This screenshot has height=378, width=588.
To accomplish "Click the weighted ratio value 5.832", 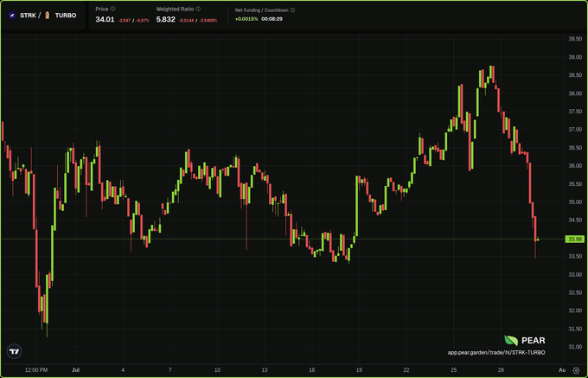I will point(166,19).
